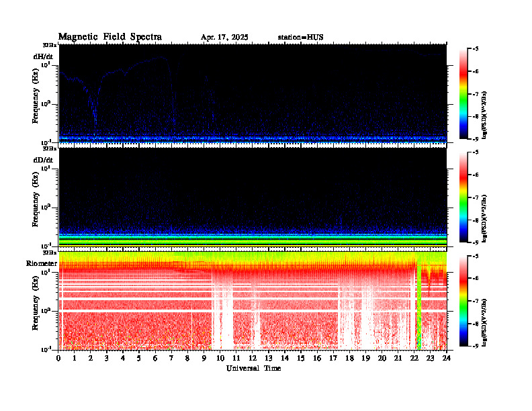Viewport: 532px width, 411px height.
Task: Click hour 17 on the time axis
Action: point(333,358)
